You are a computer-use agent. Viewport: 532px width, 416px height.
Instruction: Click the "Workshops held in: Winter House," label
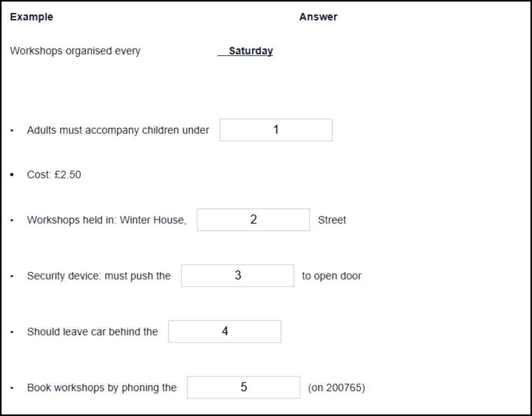pyautogui.click(x=106, y=220)
